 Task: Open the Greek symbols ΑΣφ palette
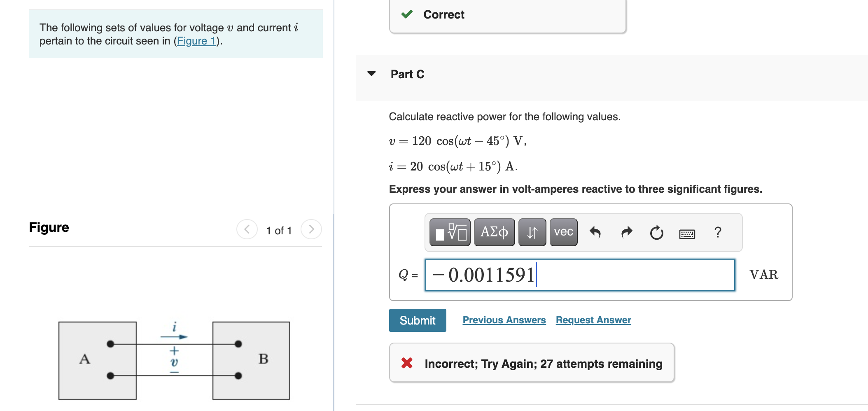tap(494, 232)
